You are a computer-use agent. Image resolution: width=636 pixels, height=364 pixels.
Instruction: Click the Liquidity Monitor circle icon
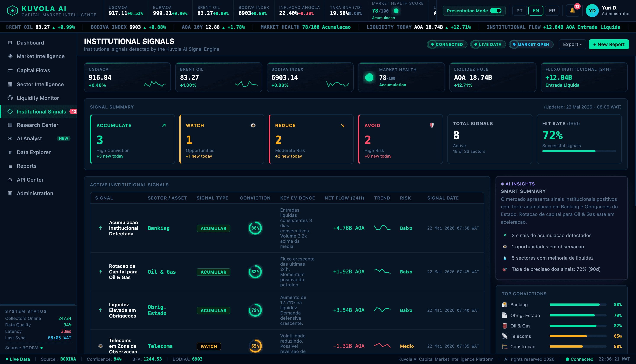pos(10,98)
